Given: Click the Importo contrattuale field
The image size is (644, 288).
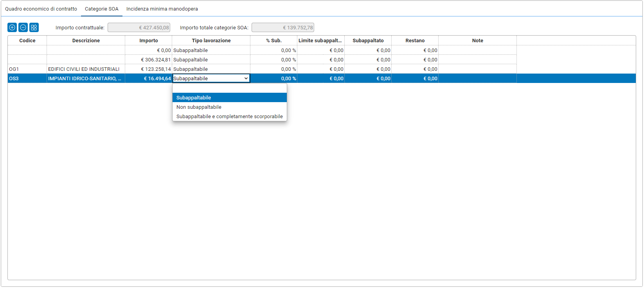Looking at the screenshot, I should coord(139,28).
